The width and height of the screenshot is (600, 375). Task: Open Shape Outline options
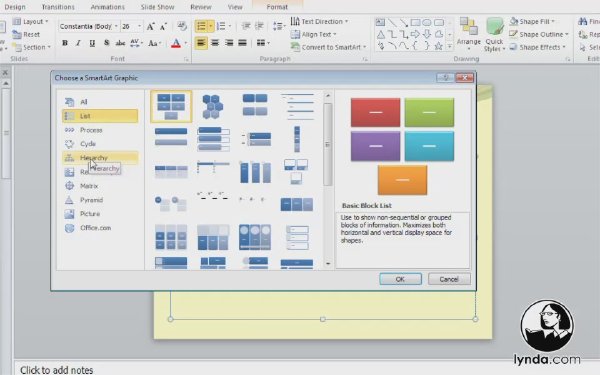[539, 34]
